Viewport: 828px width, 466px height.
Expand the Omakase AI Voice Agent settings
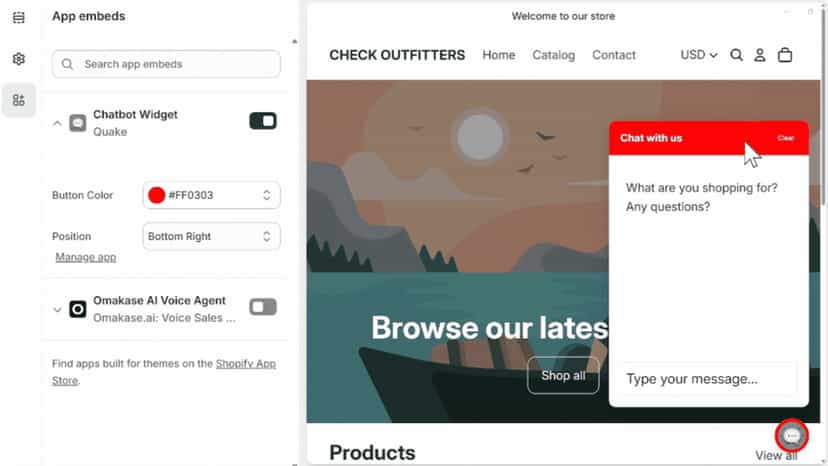(57, 310)
